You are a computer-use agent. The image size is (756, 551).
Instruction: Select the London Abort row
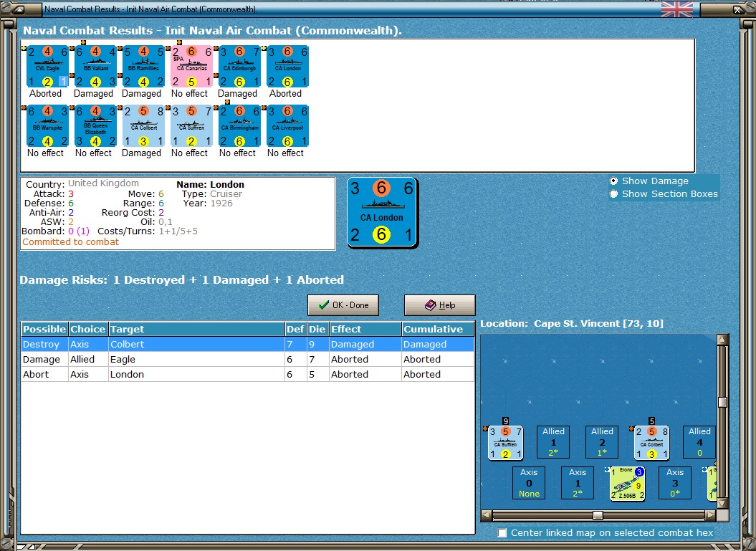pos(248,374)
